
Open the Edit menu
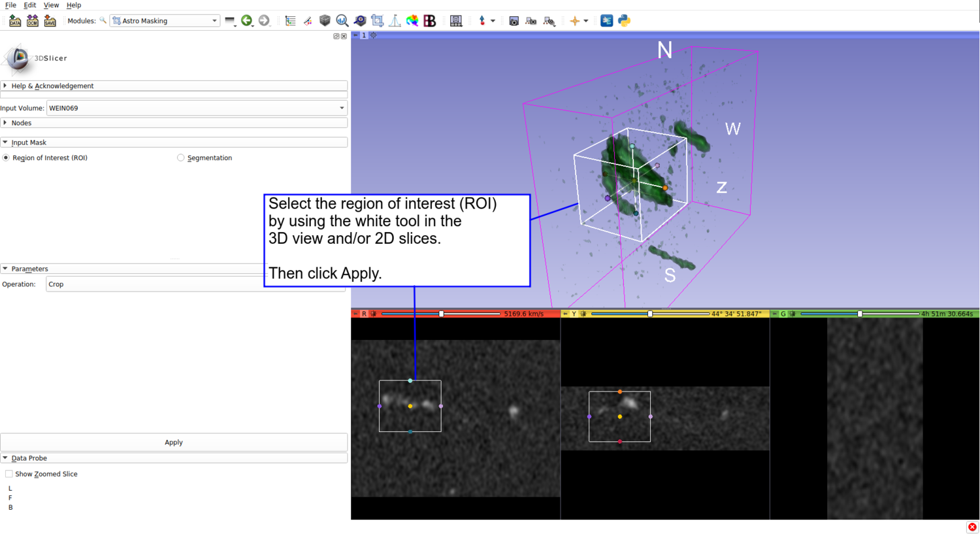[29, 5]
